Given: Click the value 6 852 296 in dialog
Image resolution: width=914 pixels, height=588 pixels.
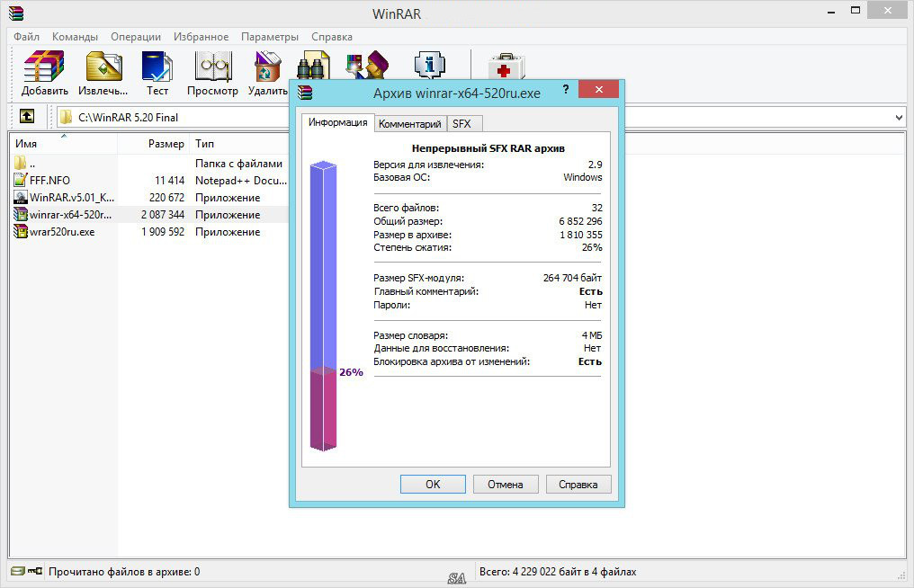Looking at the screenshot, I should tap(580, 221).
